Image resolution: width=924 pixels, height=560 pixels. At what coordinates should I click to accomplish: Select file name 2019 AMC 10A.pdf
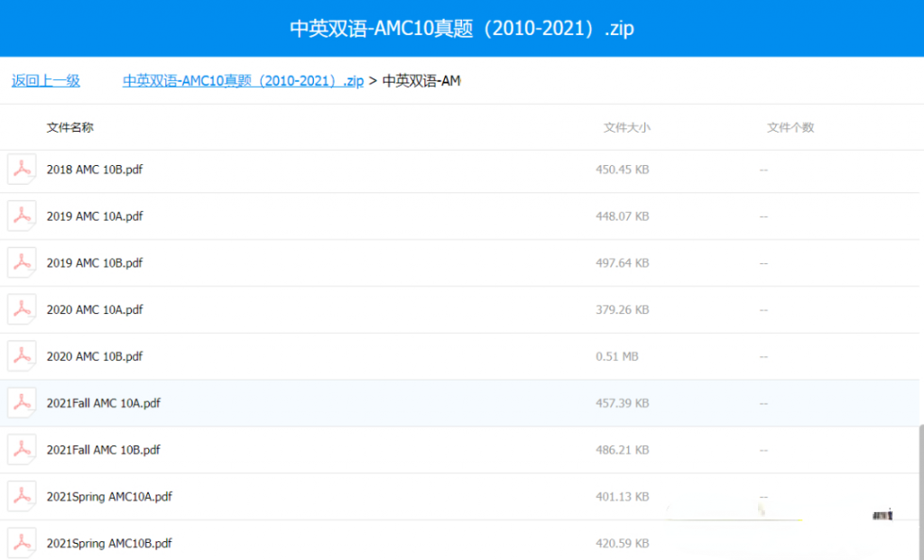coord(95,216)
